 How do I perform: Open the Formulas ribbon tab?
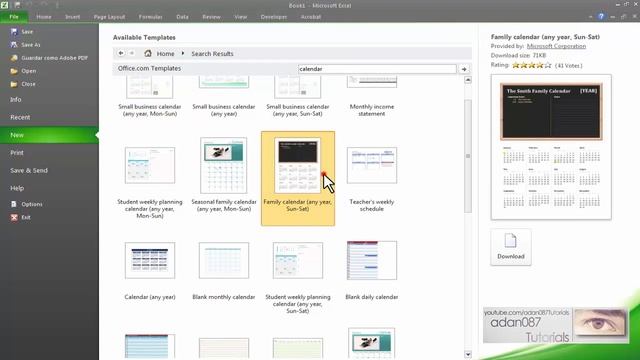151,17
